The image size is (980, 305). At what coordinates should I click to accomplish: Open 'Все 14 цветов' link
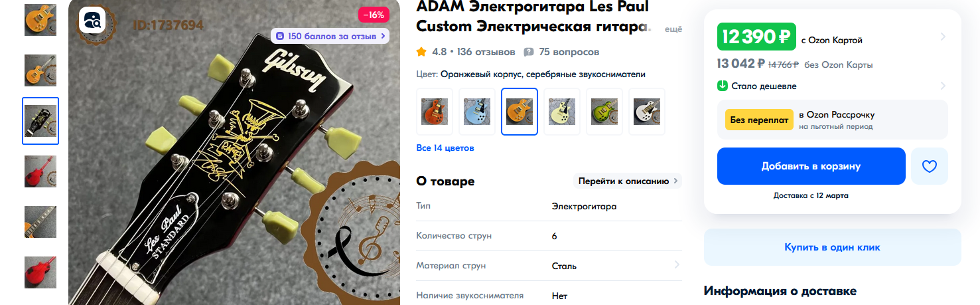click(445, 148)
